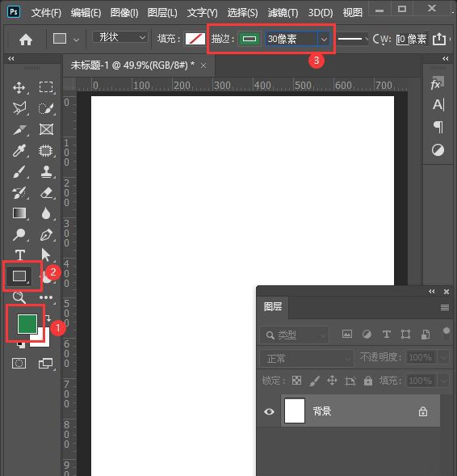The height and width of the screenshot is (476, 457).
Task: Open the 形状 tool mode dropdown
Action: pos(120,38)
